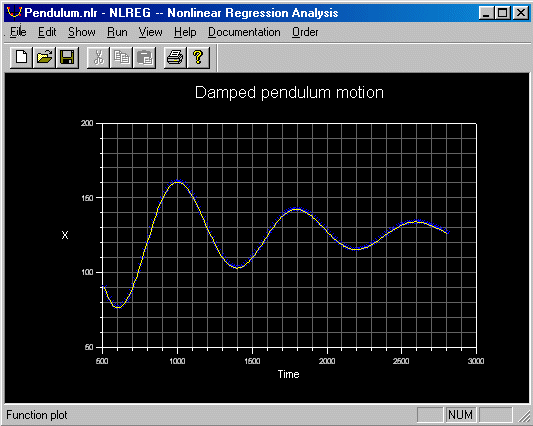Viewport: 533px width, 426px height.
Task: Click the Paste clipboard icon
Action: tap(144, 57)
